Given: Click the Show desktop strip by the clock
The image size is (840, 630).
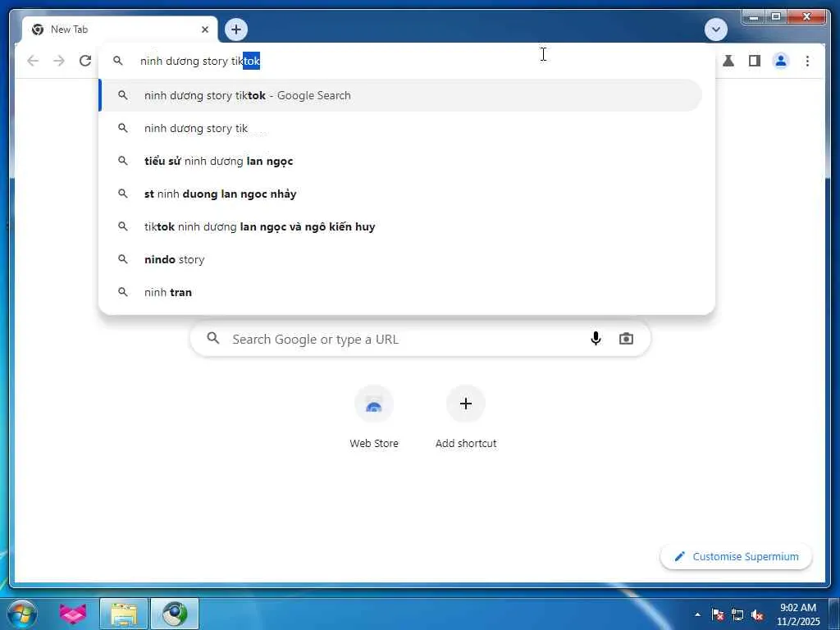Looking at the screenshot, I should pyautogui.click(x=835, y=614).
